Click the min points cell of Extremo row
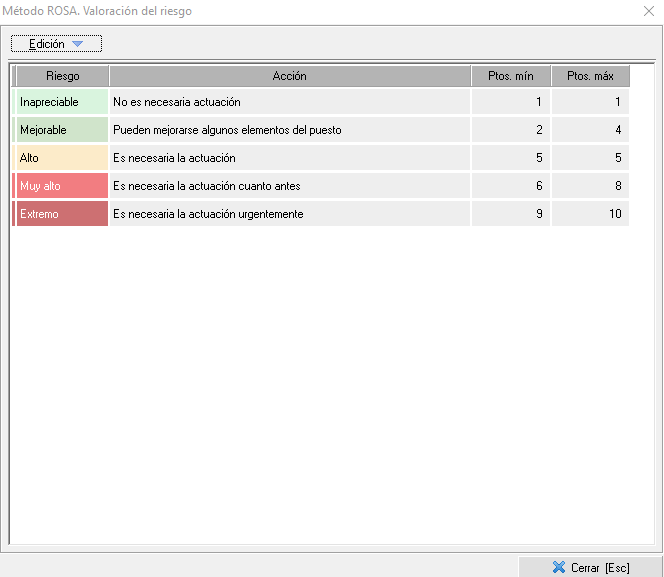The image size is (664, 577). [x=510, y=214]
